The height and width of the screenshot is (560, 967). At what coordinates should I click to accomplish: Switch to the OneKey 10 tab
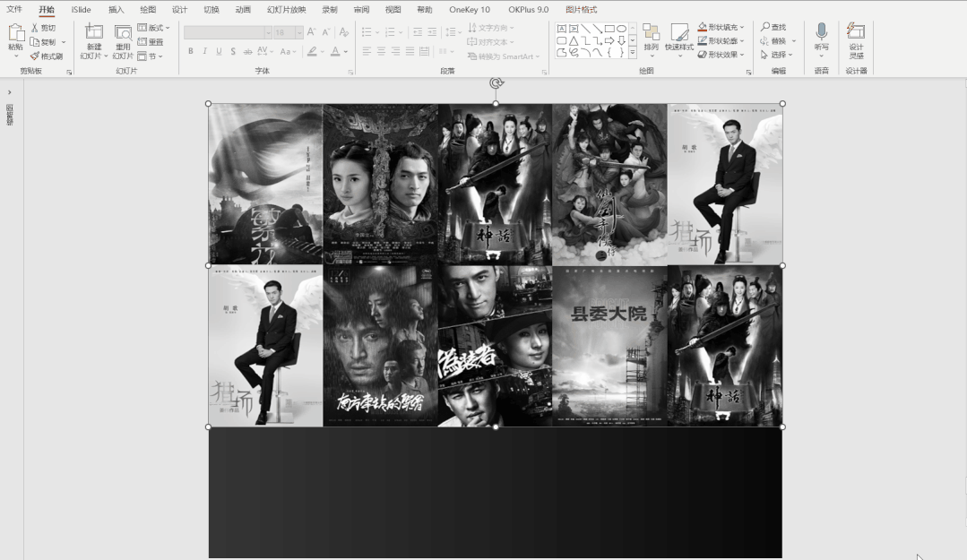click(x=470, y=9)
